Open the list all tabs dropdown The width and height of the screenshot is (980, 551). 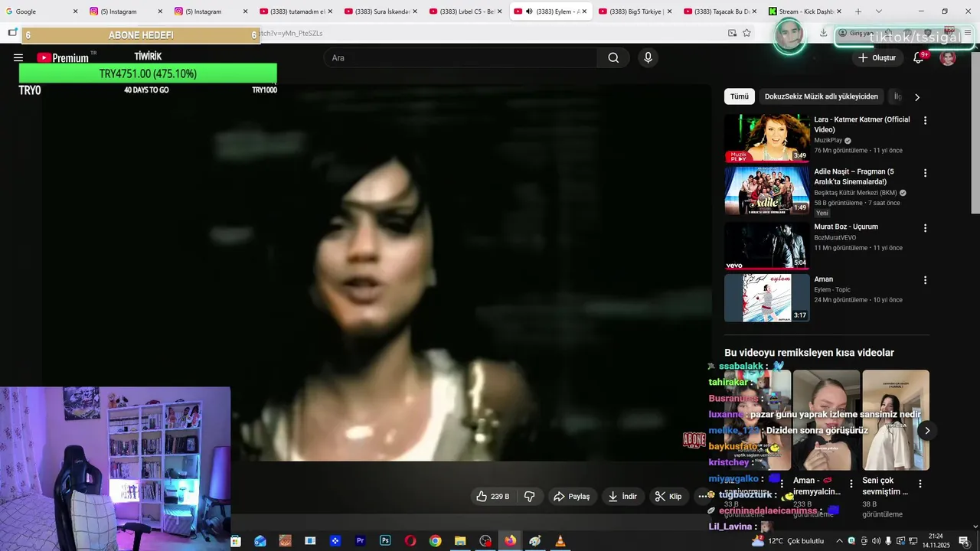click(x=878, y=11)
